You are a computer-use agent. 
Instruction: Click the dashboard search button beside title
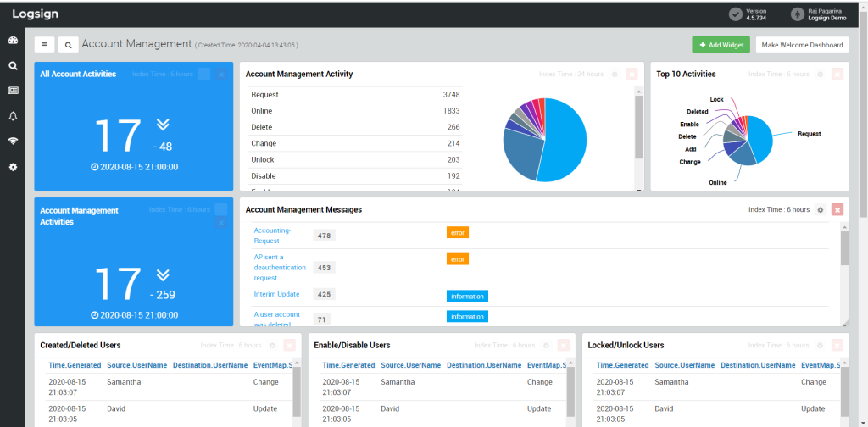coord(68,45)
